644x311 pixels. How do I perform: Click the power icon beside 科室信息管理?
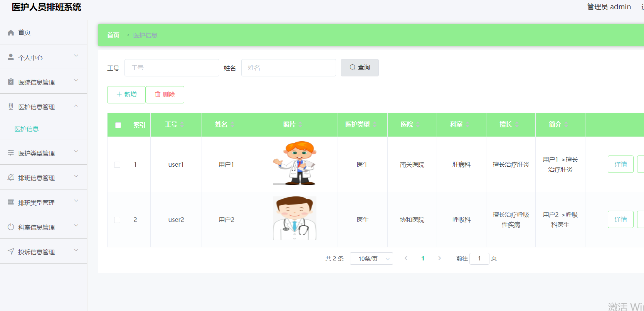pyautogui.click(x=11, y=227)
